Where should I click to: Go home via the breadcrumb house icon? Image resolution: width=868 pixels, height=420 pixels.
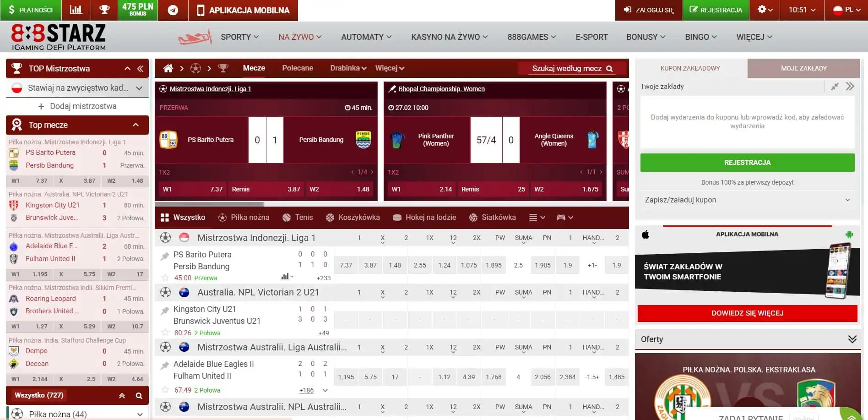coord(168,68)
